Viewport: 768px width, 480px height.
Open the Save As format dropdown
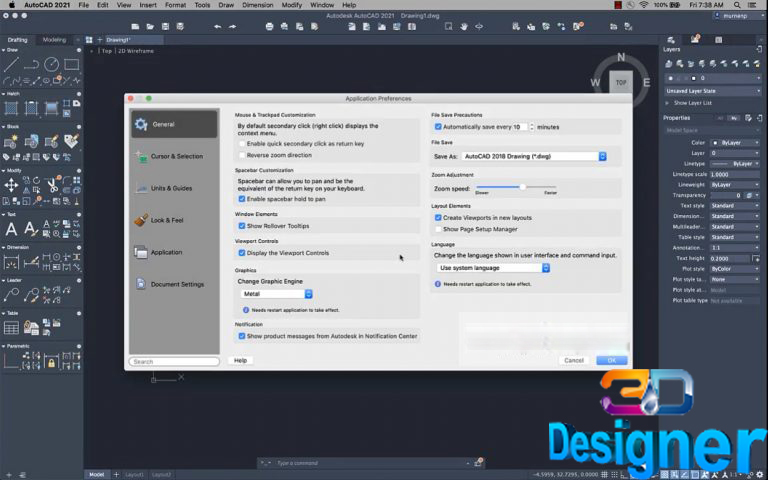pos(534,156)
